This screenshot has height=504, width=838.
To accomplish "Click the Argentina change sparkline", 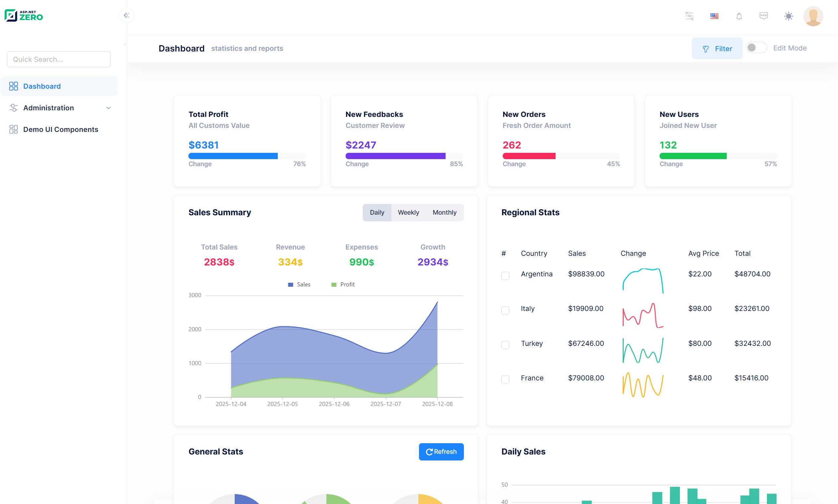I will pos(643,280).
